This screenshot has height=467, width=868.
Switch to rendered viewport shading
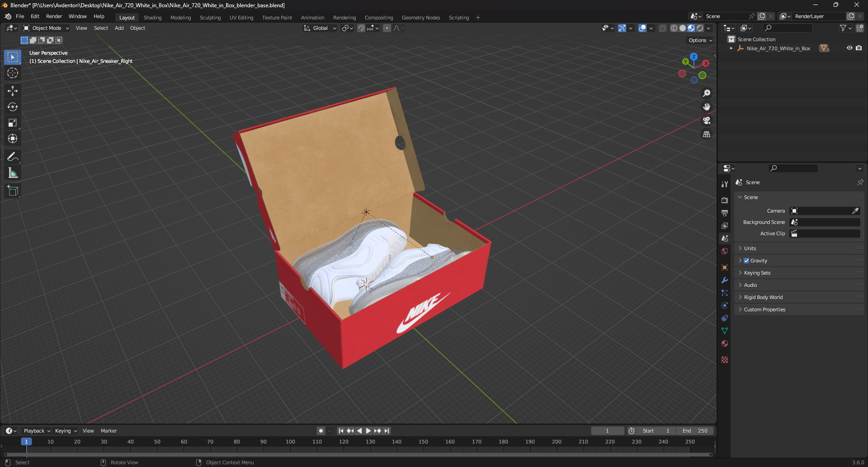click(x=700, y=28)
